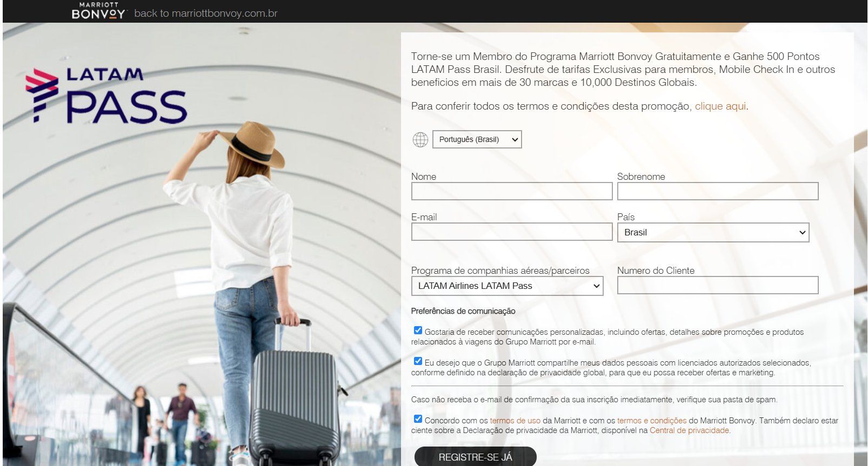The image size is (868, 466).
Task: Focus the Numero do Cliente field
Action: [x=717, y=285]
